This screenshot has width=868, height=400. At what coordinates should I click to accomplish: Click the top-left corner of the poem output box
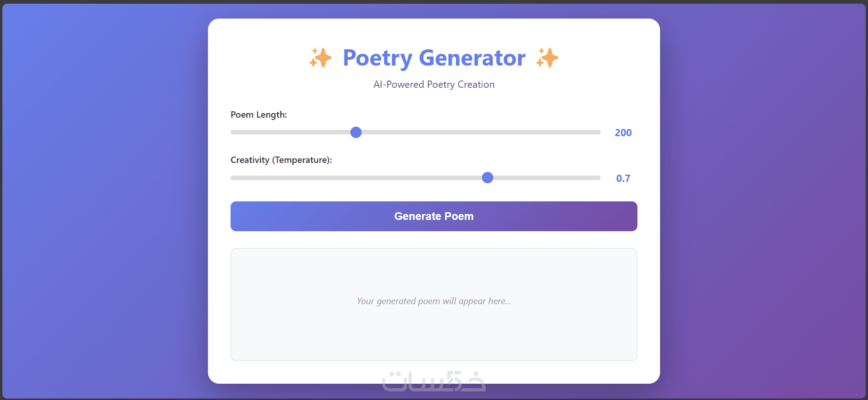(234, 252)
